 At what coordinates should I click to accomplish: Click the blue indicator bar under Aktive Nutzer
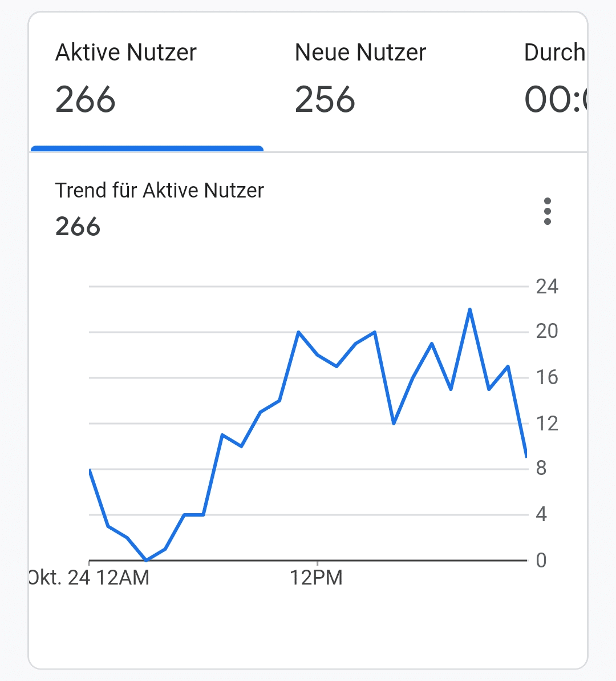click(147, 148)
